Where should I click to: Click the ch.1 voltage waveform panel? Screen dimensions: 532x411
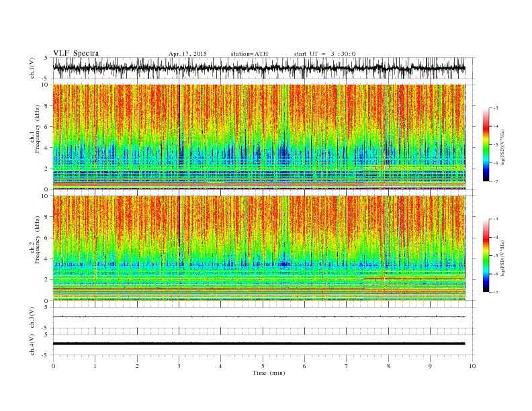point(264,68)
